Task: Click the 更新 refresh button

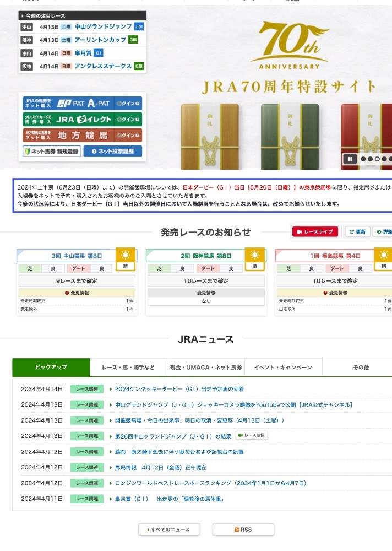Action: coord(357,231)
